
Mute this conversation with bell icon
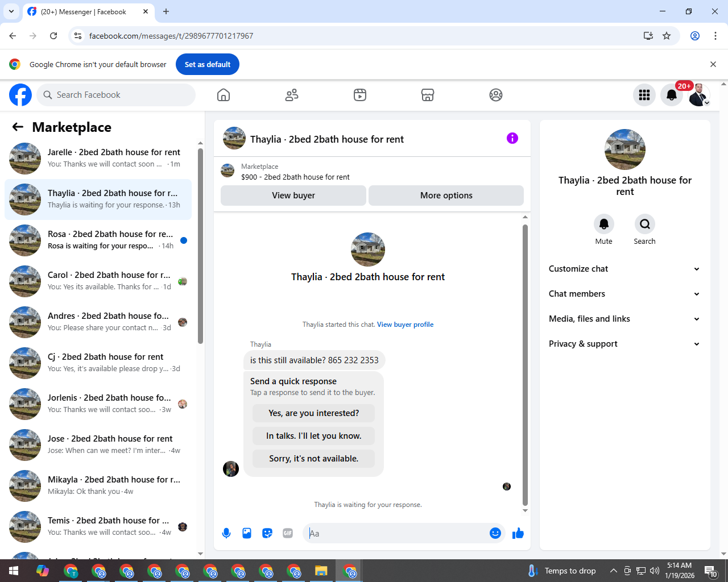(x=604, y=224)
